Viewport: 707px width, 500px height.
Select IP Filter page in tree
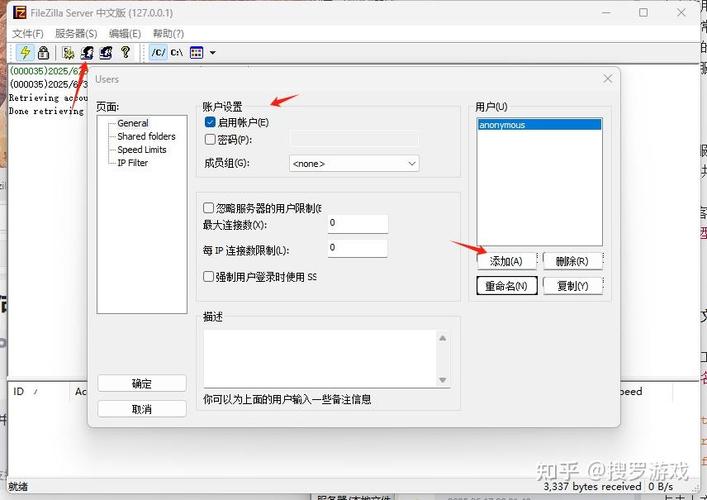(132, 163)
